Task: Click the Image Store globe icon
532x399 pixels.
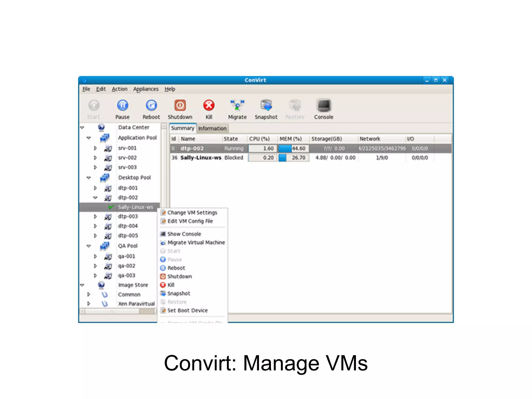Action: coord(101,285)
